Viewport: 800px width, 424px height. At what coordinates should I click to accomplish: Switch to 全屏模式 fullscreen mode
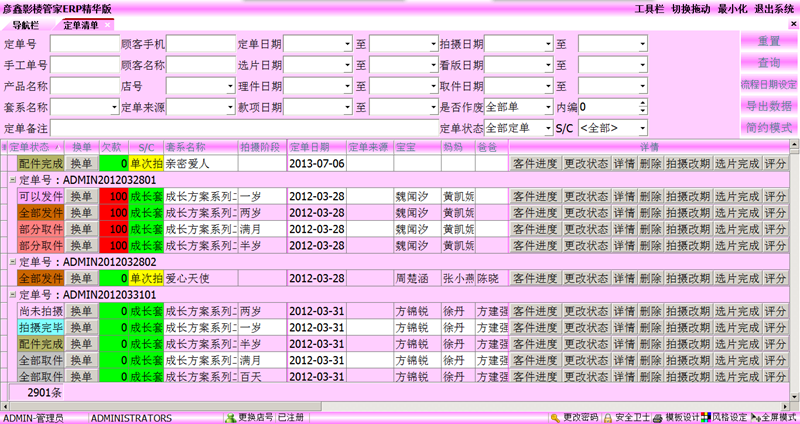[x=774, y=417]
